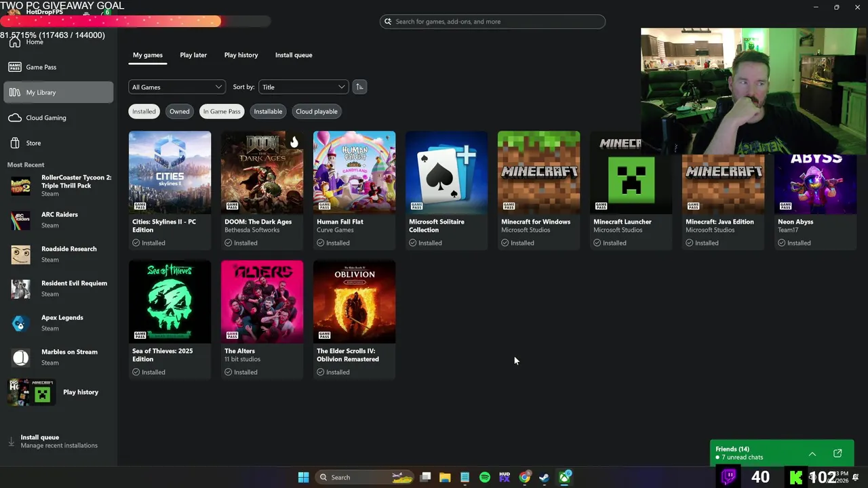Open the All Games filter dropdown
The height and width of the screenshot is (488, 868).
point(176,87)
